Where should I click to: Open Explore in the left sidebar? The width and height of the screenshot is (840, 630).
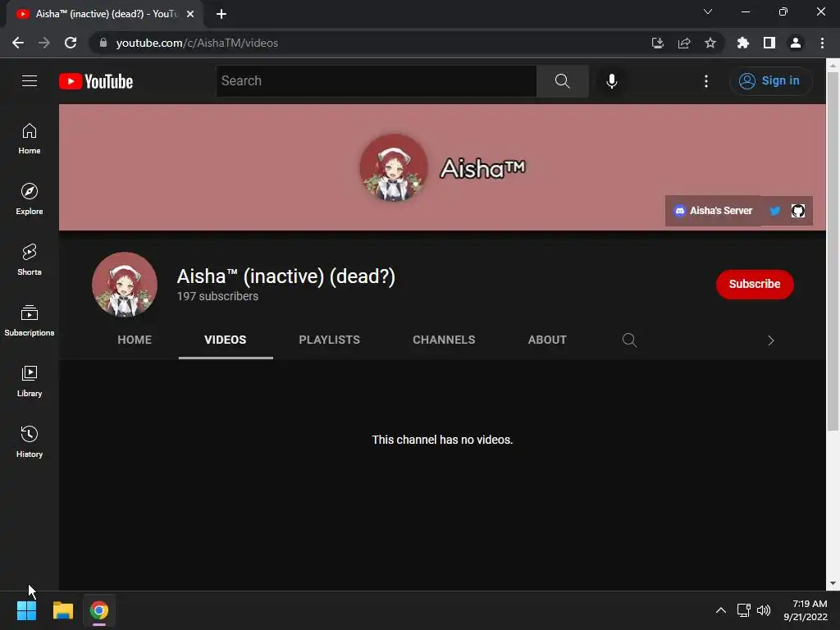(x=30, y=199)
